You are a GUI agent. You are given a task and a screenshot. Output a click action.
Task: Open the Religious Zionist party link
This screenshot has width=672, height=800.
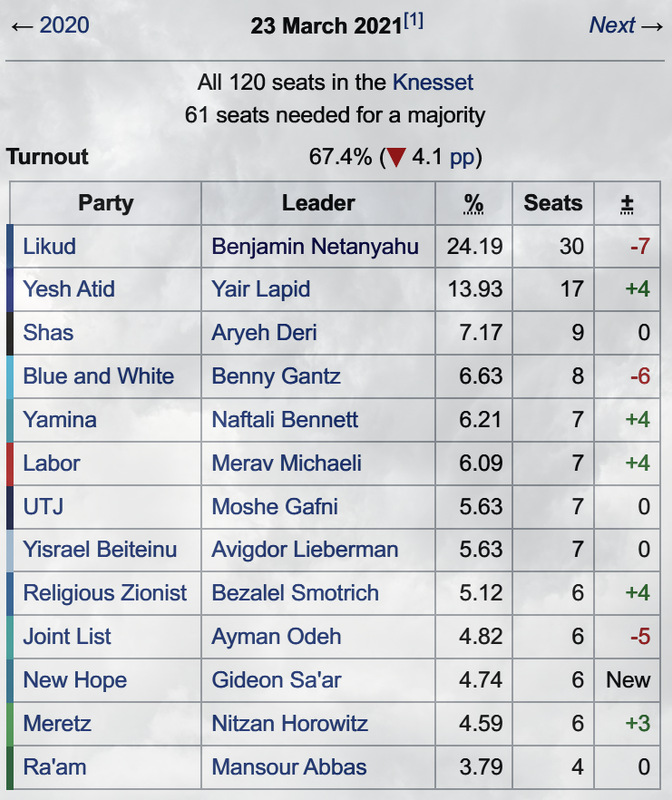point(105,593)
